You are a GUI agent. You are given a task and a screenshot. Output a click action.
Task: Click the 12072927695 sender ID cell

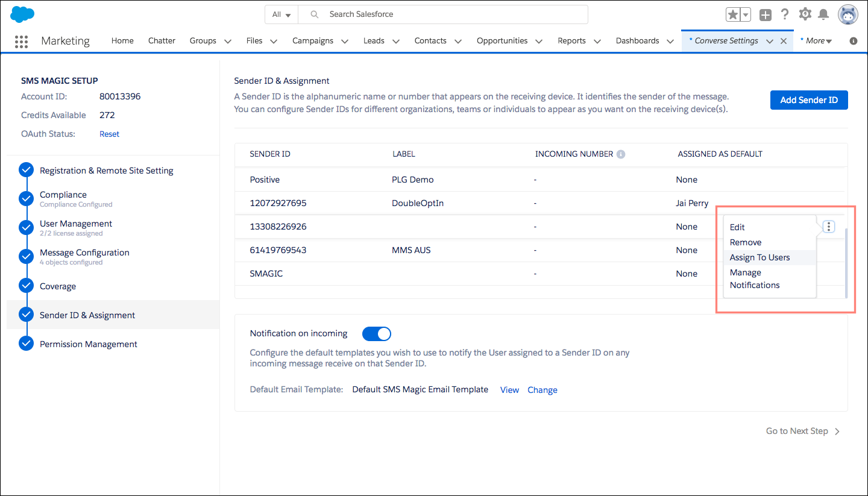click(278, 203)
